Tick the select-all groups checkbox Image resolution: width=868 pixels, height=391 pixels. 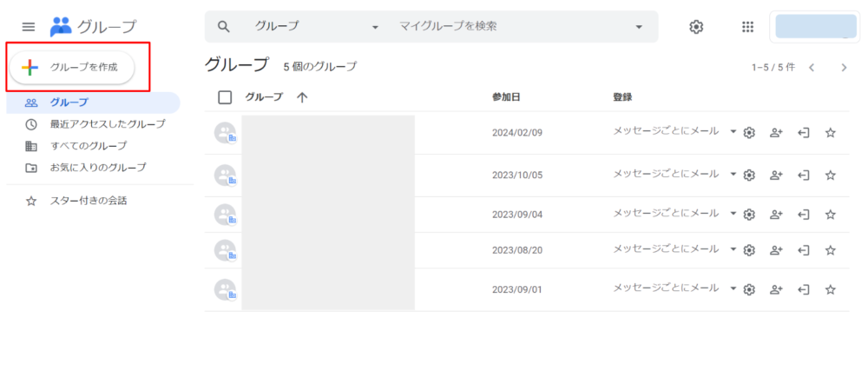pyautogui.click(x=225, y=97)
